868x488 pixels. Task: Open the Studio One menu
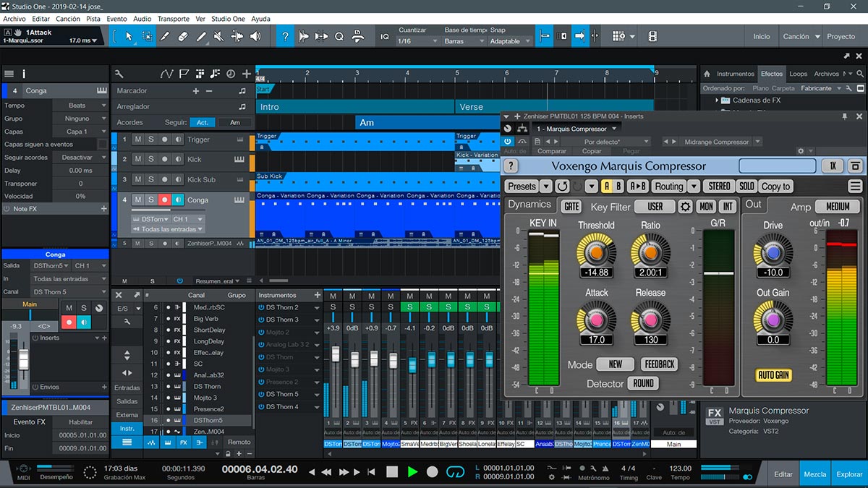click(228, 19)
